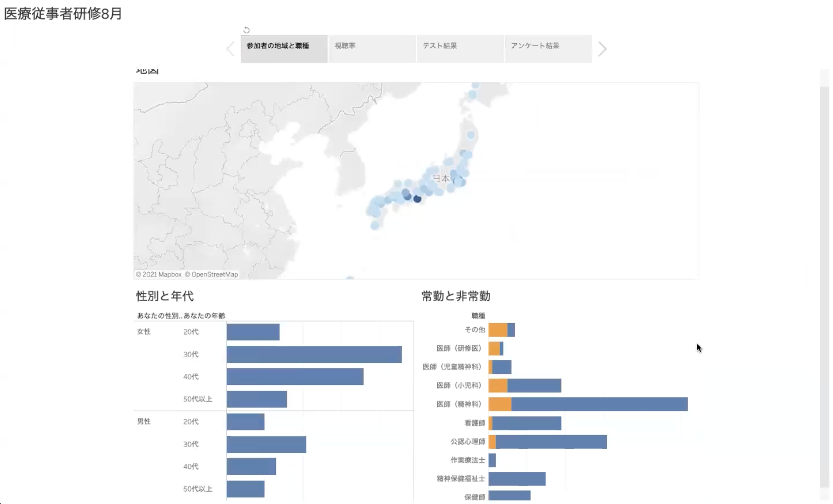Viewport: 833px width, 504px height.
Task: Select the 男性 30代 bar
Action: click(266, 444)
